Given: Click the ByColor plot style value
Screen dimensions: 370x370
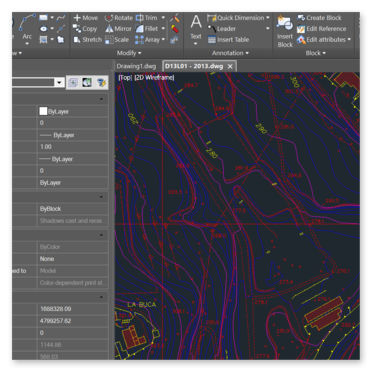Looking at the screenshot, I should pos(50,247).
